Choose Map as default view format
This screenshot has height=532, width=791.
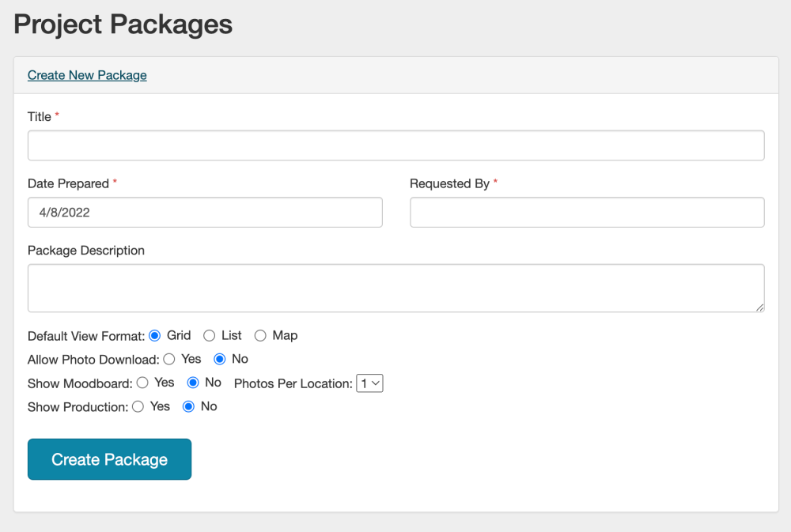click(260, 336)
